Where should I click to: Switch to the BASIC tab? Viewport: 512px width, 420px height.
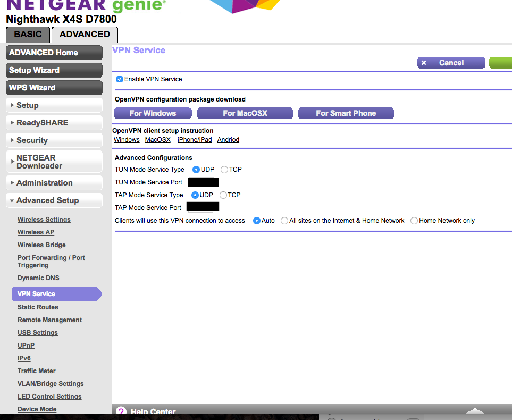click(x=28, y=35)
